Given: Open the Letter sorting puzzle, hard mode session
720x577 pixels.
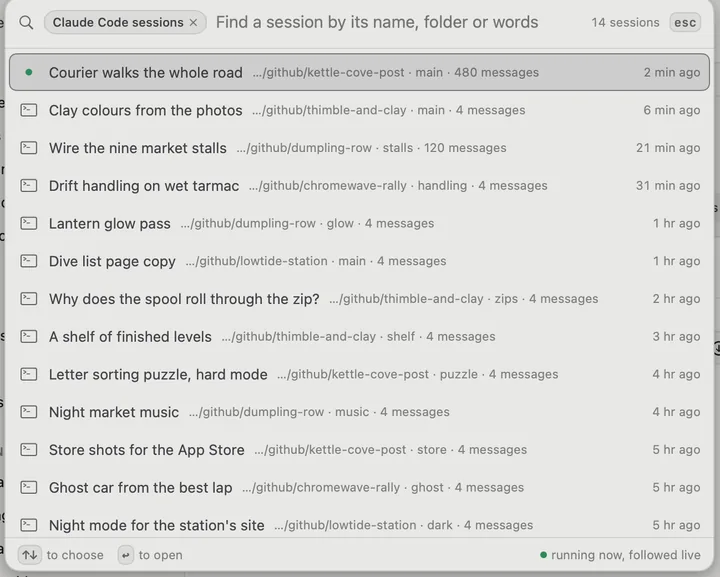Looking at the screenshot, I should pyautogui.click(x=359, y=374).
